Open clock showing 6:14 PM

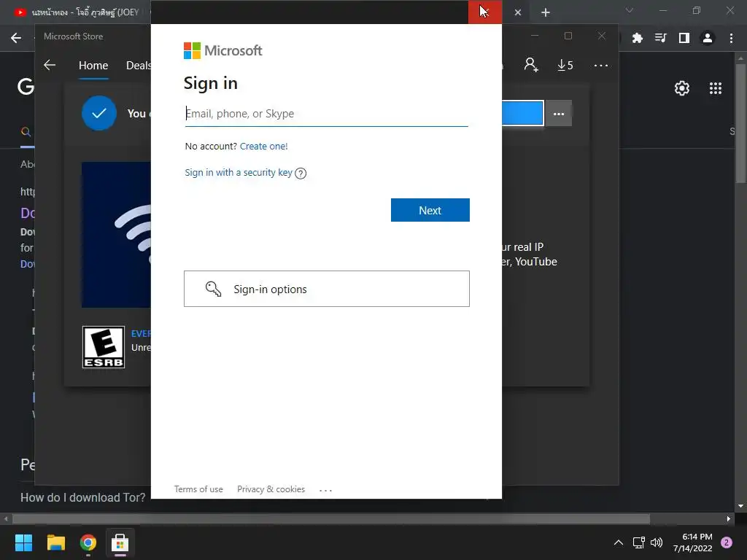tap(693, 542)
